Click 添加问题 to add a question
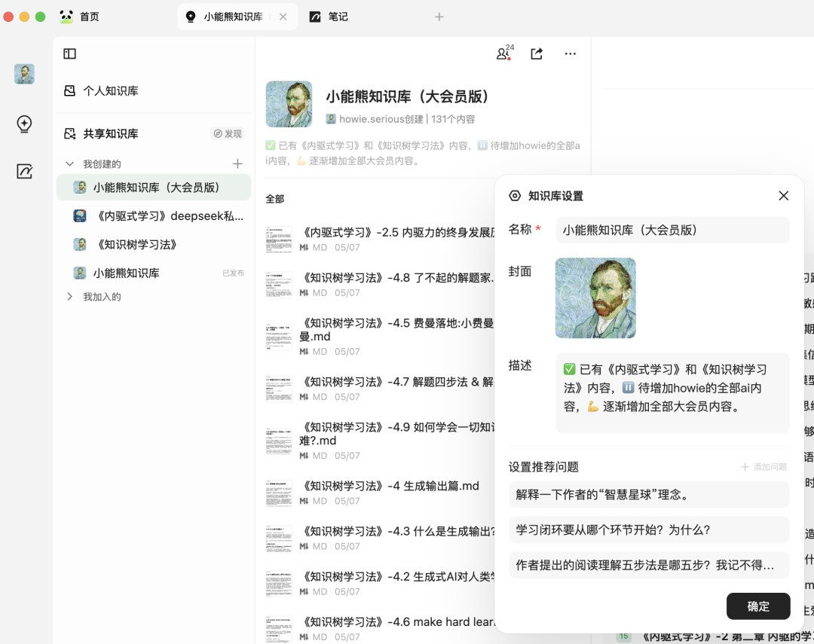The height and width of the screenshot is (644, 814). click(x=764, y=467)
